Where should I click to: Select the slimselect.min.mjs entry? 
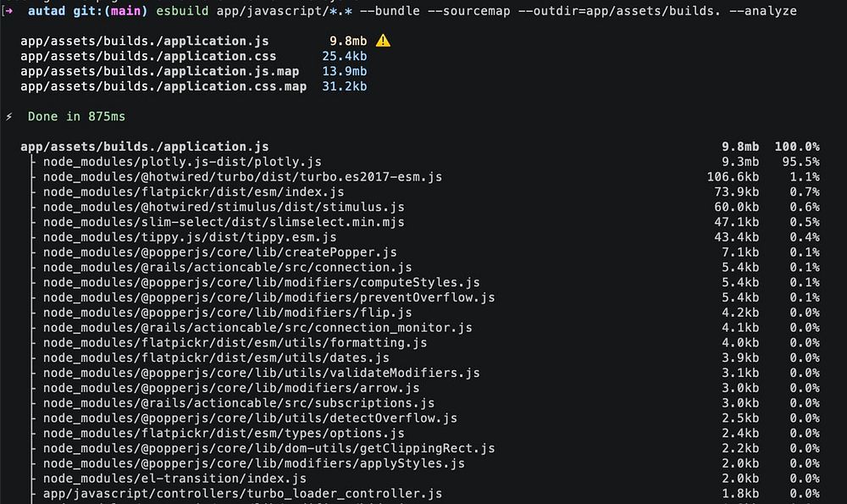[x=224, y=223]
